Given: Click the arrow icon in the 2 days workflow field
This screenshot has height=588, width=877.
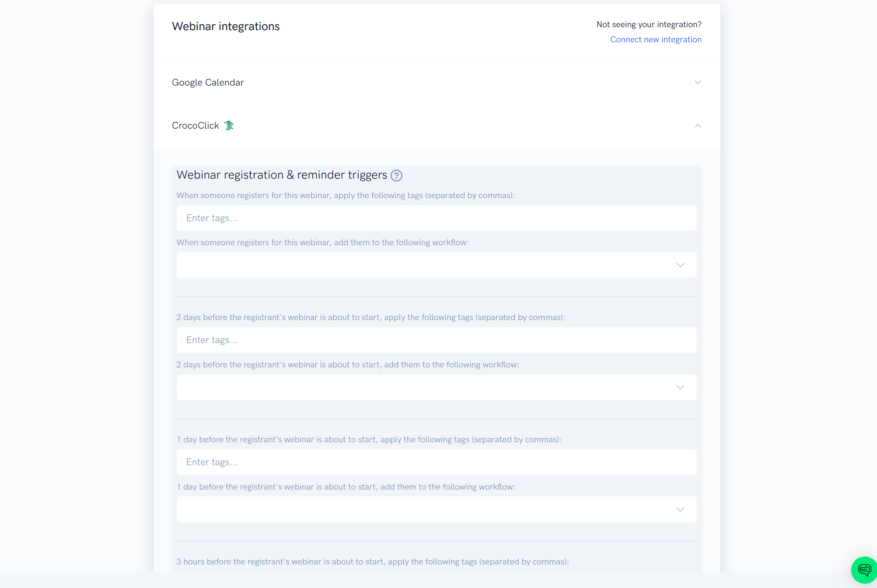Looking at the screenshot, I should tap(680, 387).
